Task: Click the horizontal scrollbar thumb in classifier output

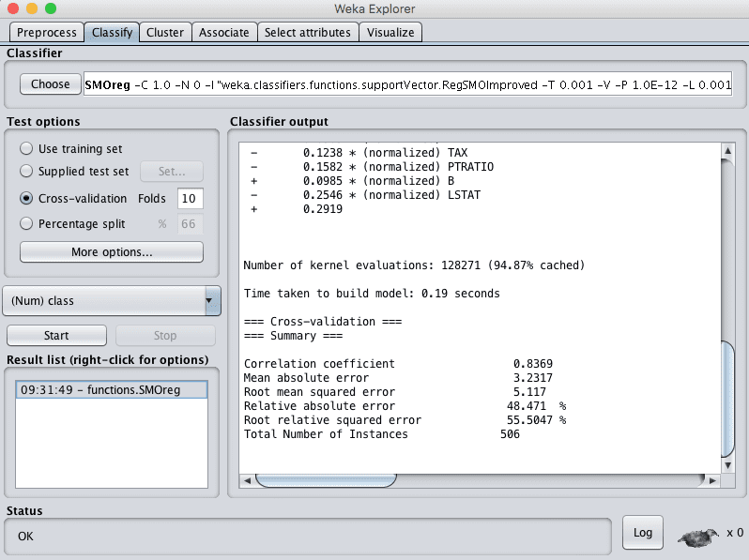Action: [x=326, y=481]
